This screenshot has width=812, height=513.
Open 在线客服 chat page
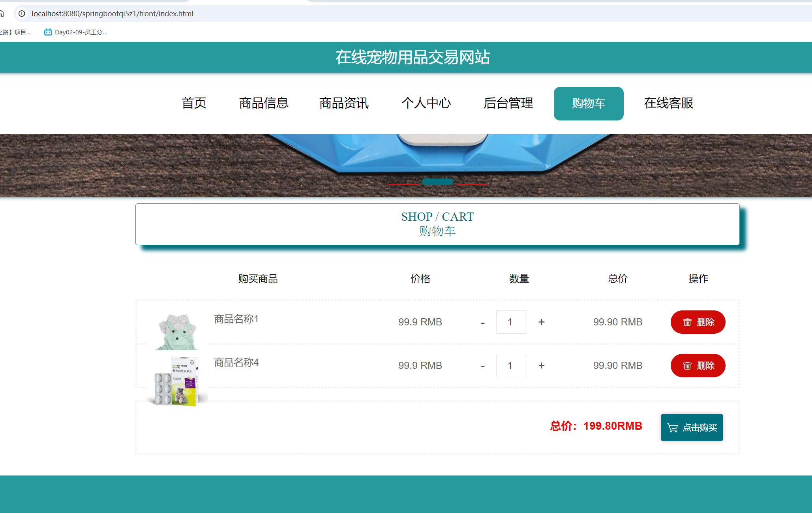click(x=669, y=103)
